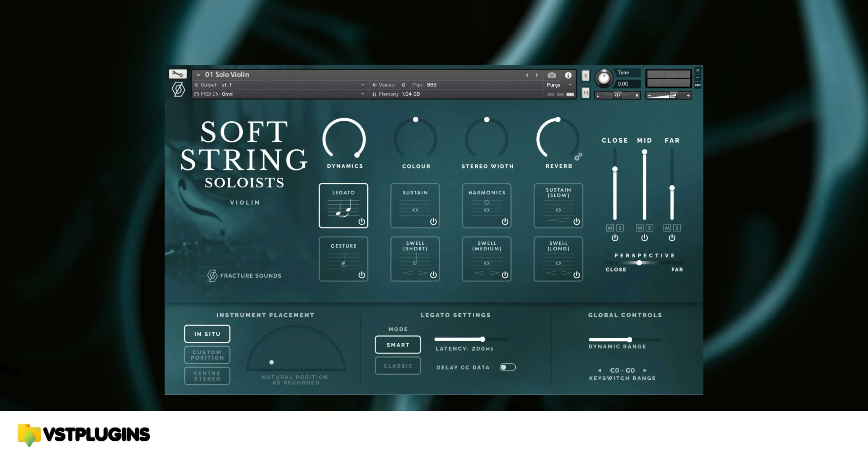Toggle power icon on Swell (Long) articulation
The height and width of the screenshot is (460, 868).
click(576, 275)
